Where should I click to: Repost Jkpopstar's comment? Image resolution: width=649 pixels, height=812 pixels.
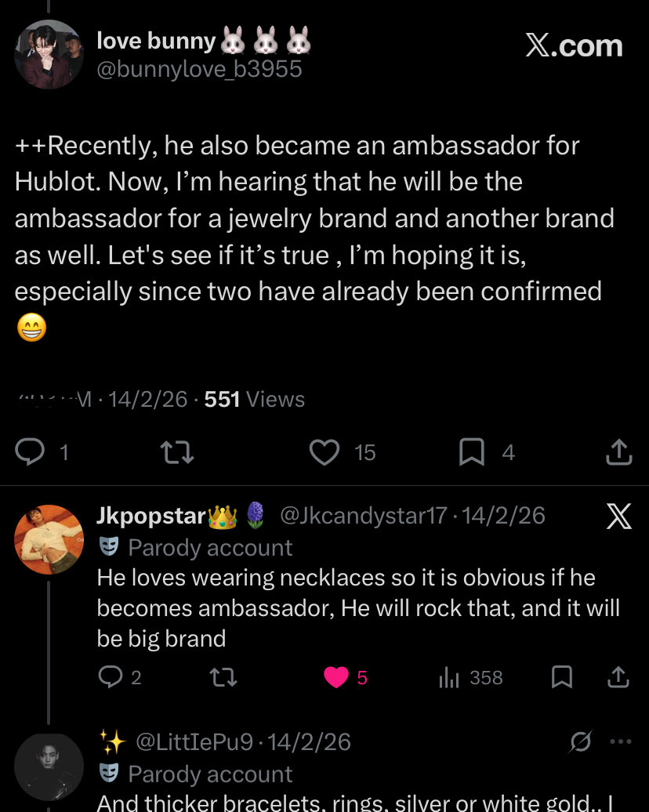click(x=223, y=677)
